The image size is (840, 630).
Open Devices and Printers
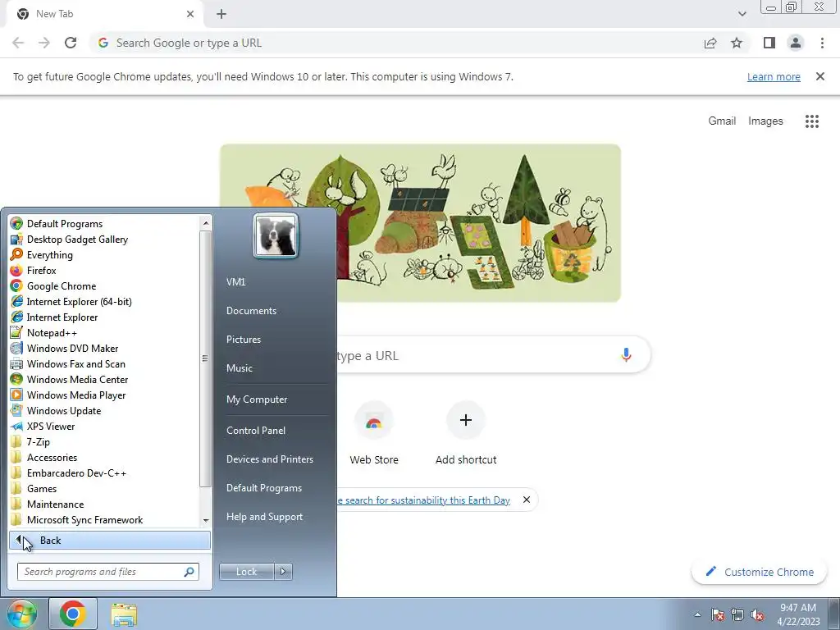pos(269,459)
